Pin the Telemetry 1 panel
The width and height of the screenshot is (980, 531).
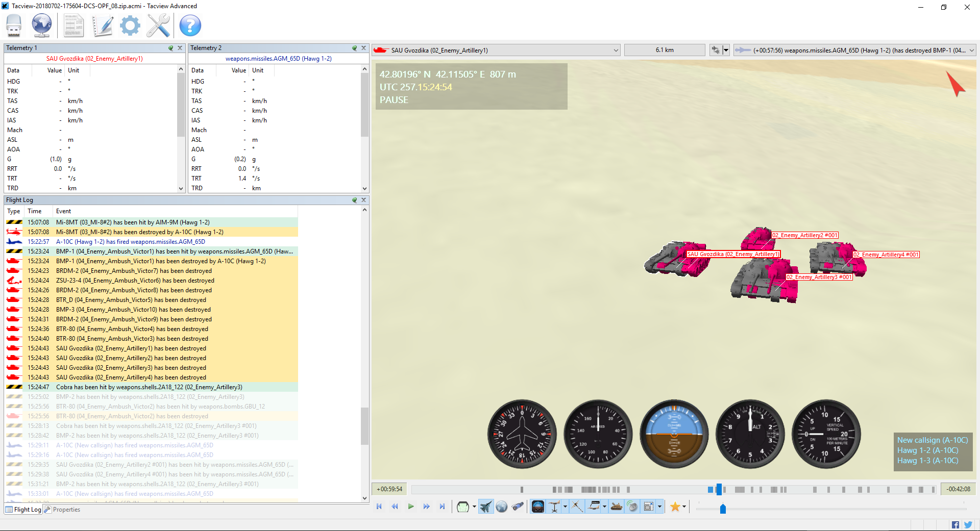pyautogui.click(x=171, y=48)
